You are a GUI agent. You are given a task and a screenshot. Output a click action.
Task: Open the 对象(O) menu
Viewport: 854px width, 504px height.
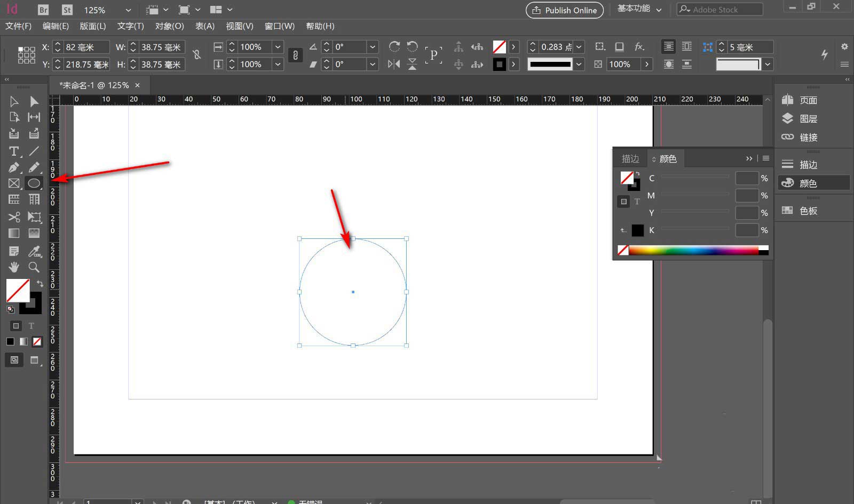click(169, 26)
